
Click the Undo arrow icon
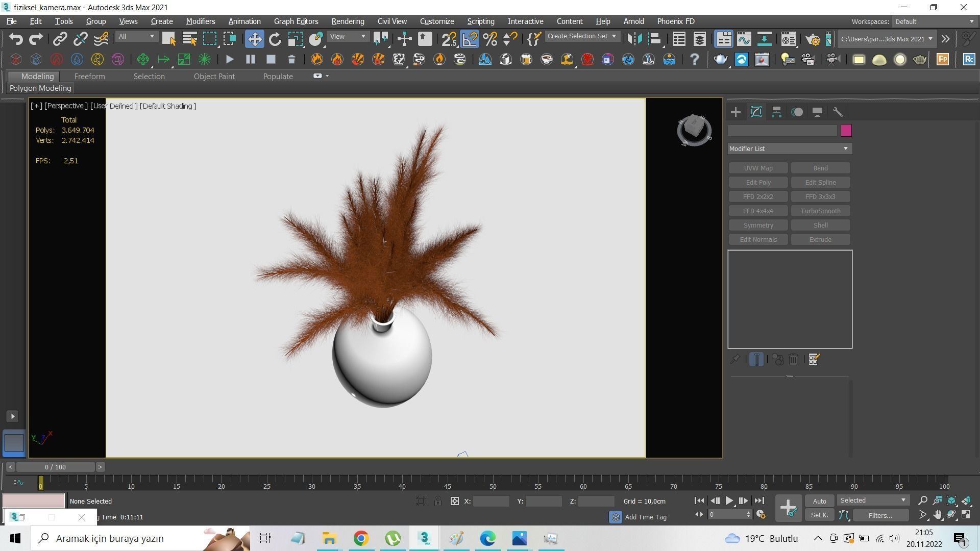[x=16, y=39]
